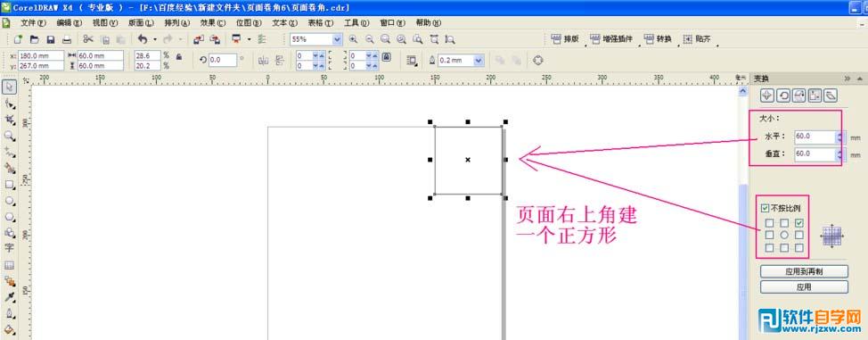Open the 编辑 menu
868x340 pixels.
(69, 22)
